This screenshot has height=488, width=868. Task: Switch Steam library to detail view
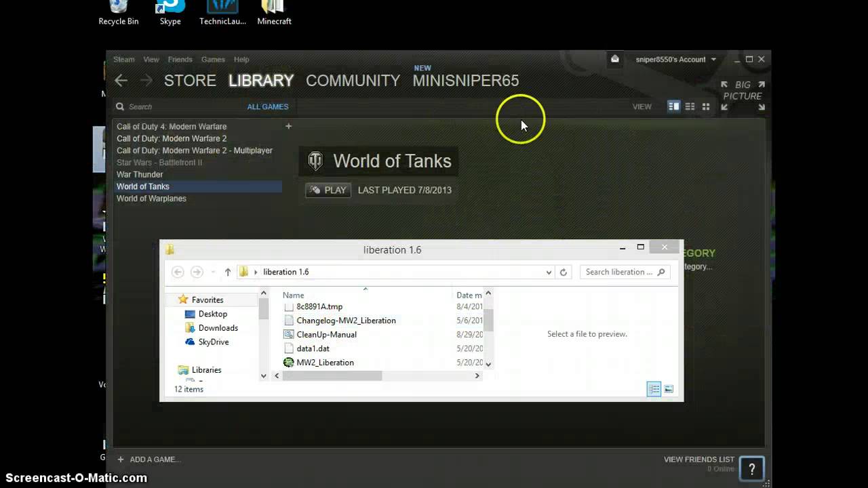[673, 106]
